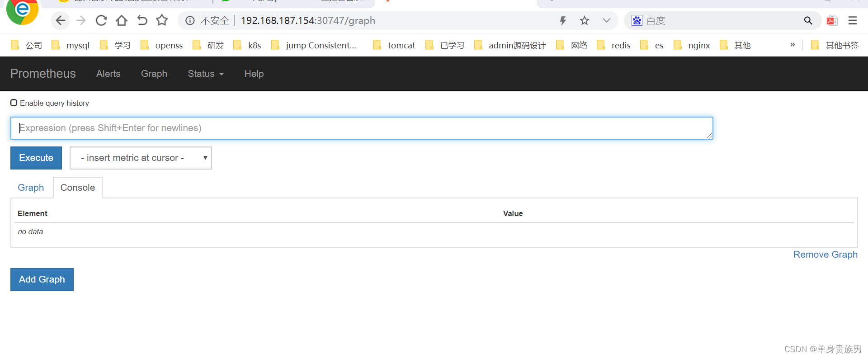Open the PDF extension icon
868x358 pixels.
(x=832, y=20)
